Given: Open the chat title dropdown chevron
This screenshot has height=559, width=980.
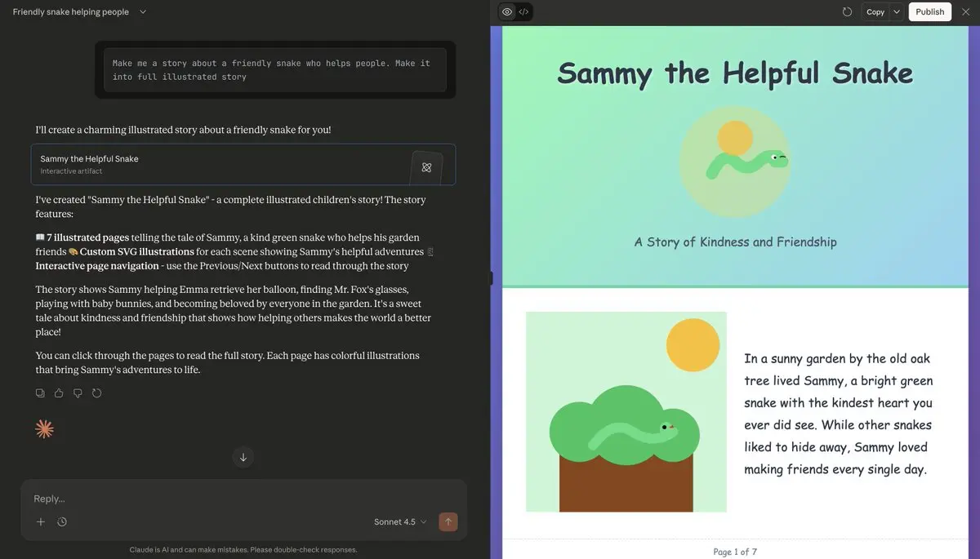Looking at the screenshot, I should 143,12.
